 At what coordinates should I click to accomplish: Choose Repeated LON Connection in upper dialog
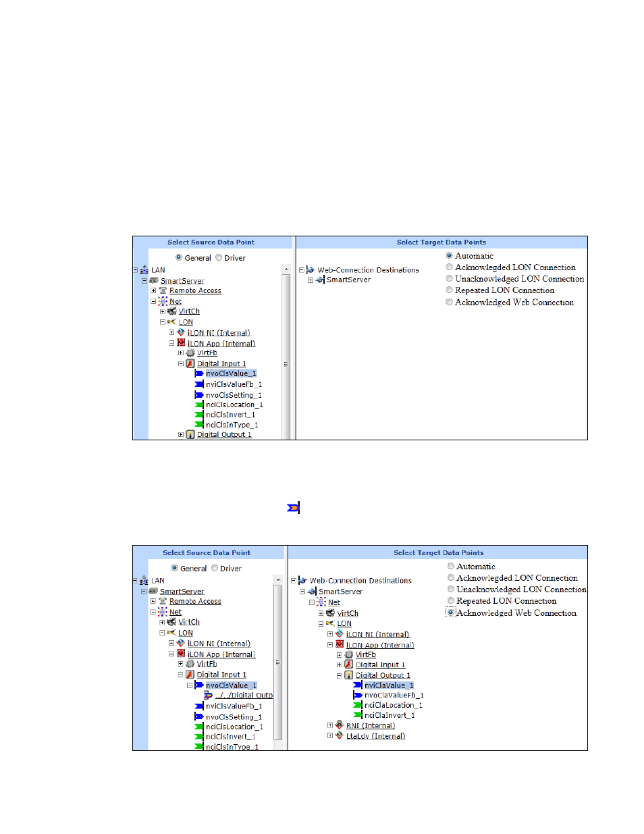click(449, 290)
